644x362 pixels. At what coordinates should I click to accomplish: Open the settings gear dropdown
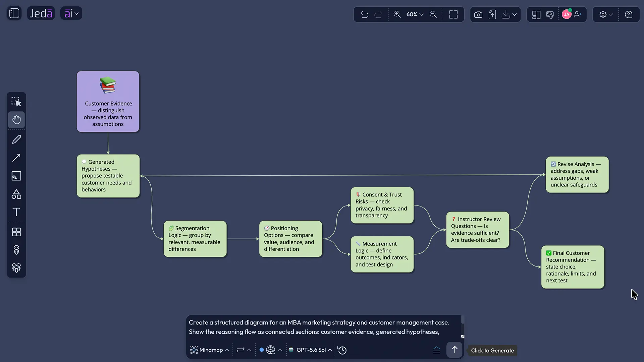[606, 14]
